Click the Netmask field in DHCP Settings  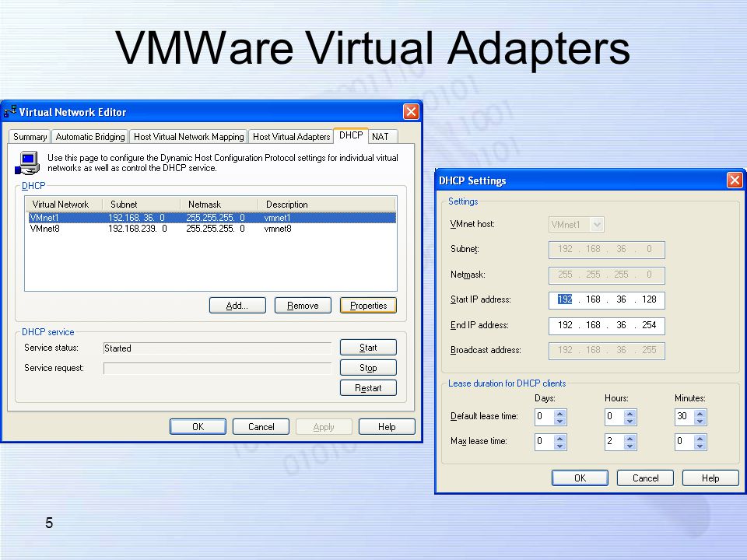606,275
